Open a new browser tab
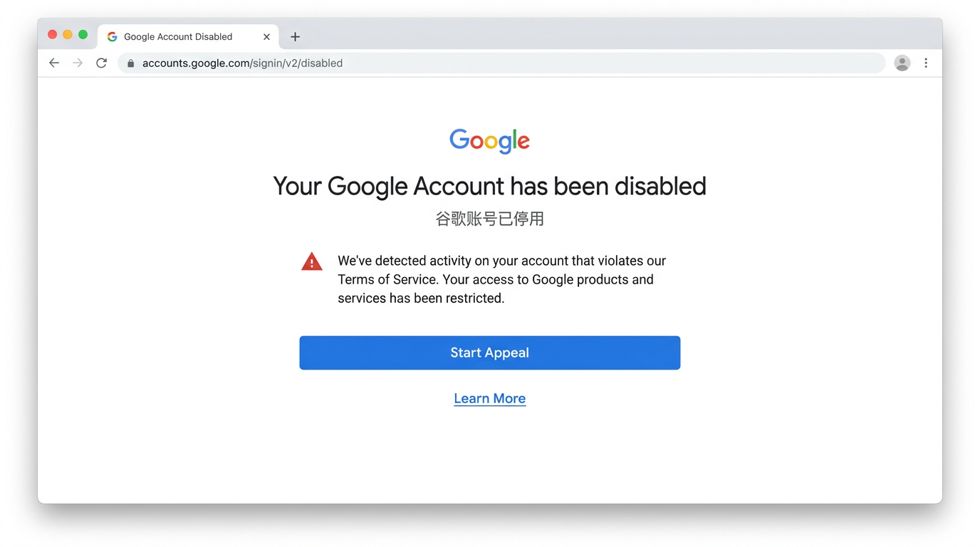Image resolution: width=980 pixels, height=547 pixels. pyautogui.click(x=295, y=36)
